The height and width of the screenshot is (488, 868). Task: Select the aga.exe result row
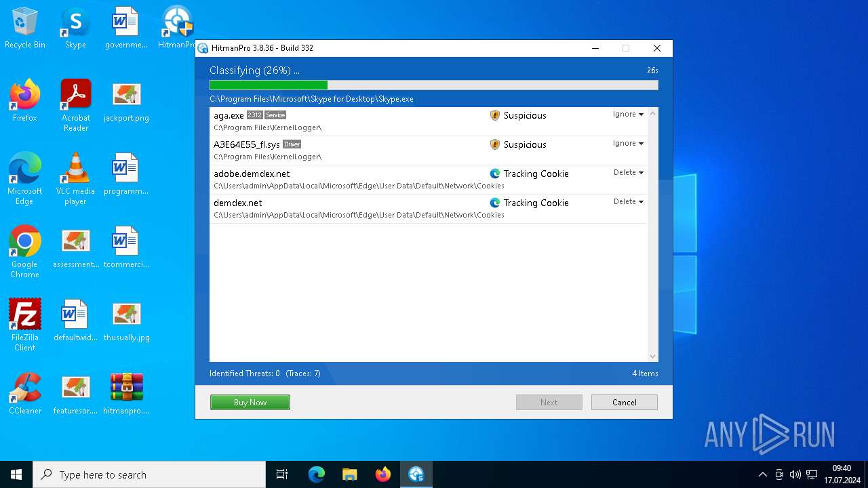coord(429,121)
